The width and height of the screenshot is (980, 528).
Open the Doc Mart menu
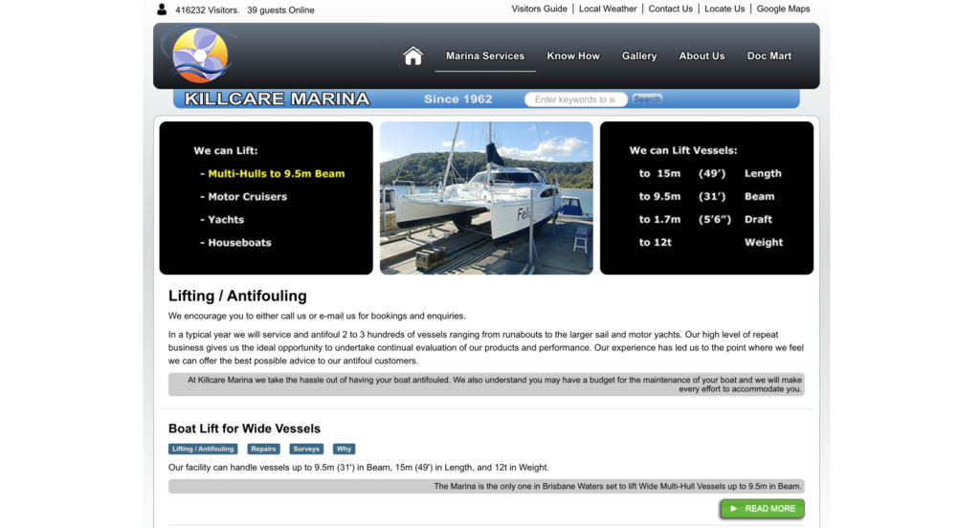pyautogui.click(x=769, y=56)
